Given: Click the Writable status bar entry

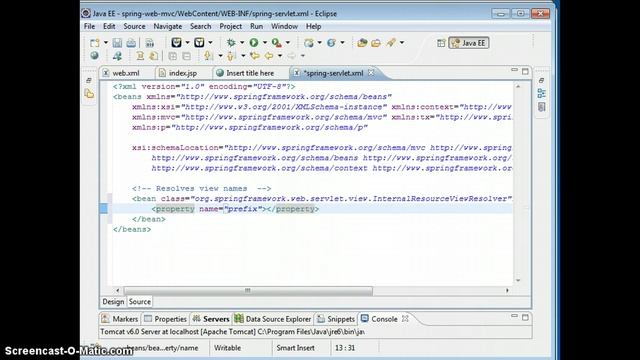Looking at the screenshot, I should tap(227, 348).
